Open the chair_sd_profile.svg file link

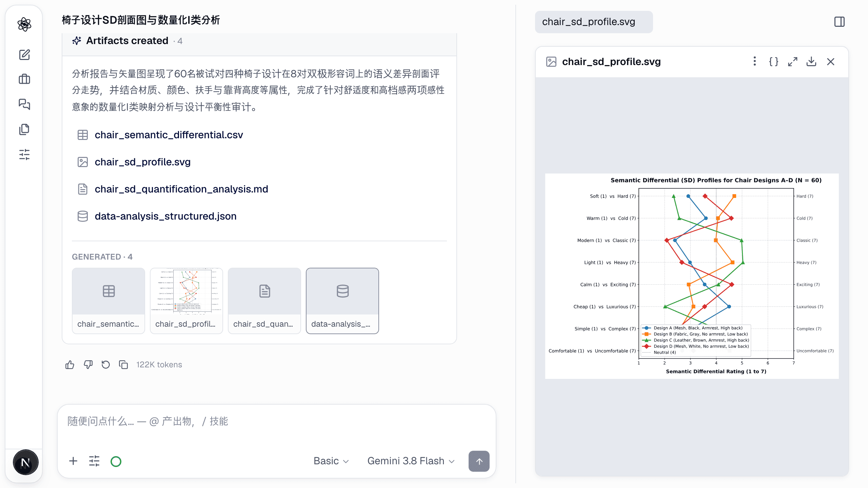click(x=142, y=162)
